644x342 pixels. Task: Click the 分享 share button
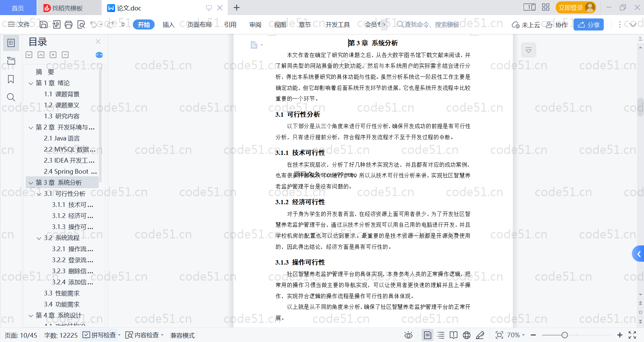pos(589,24)
